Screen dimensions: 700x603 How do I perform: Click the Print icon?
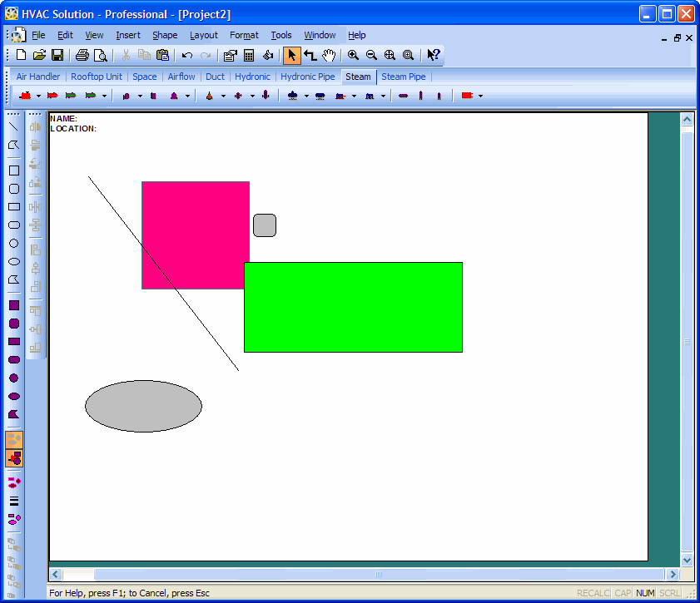[x=82, y=55]
